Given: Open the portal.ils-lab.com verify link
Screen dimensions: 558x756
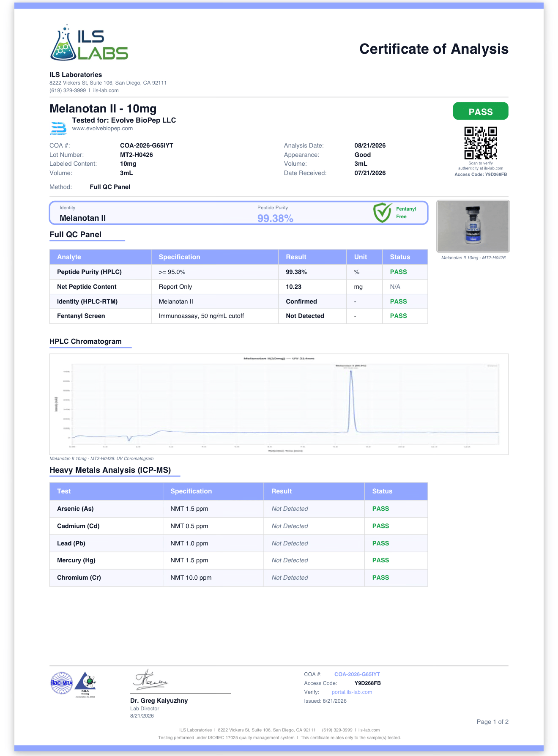Looking at the screenshot, I should coord(352,692).
